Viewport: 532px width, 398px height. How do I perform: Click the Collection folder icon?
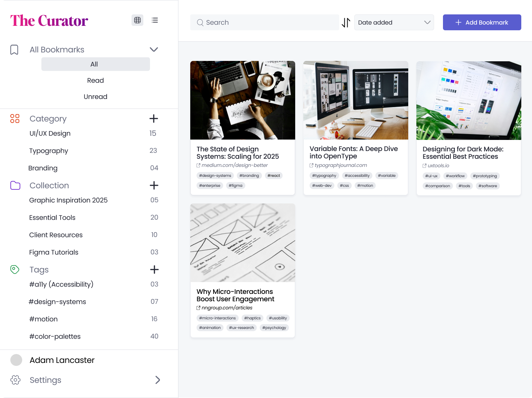15,185
